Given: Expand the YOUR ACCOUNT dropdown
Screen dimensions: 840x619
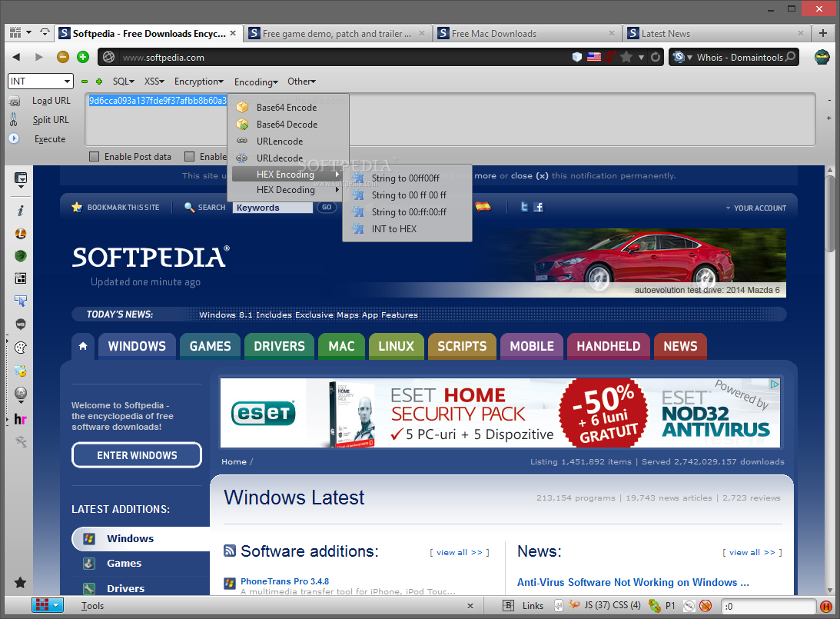Looking at the screenshot, I should pos(756,208).
